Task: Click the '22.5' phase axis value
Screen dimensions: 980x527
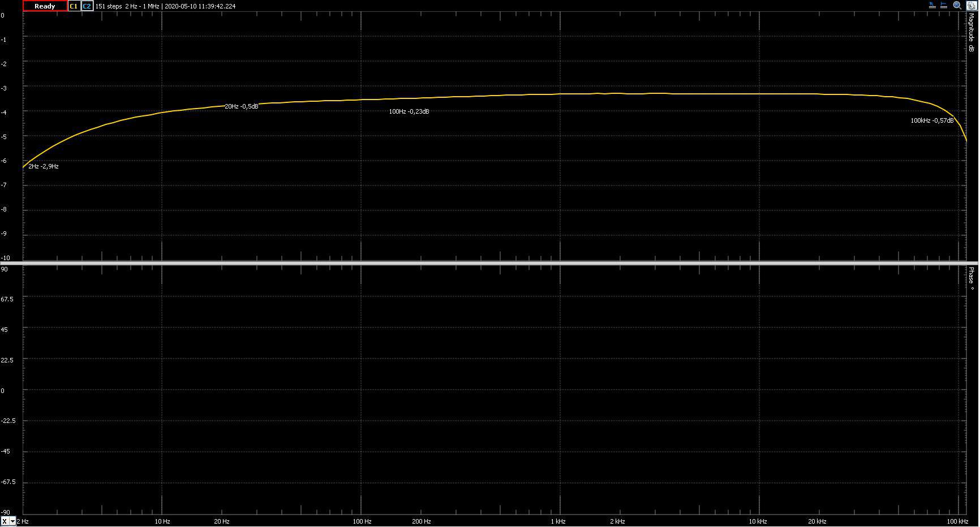Action: (7, 360)
